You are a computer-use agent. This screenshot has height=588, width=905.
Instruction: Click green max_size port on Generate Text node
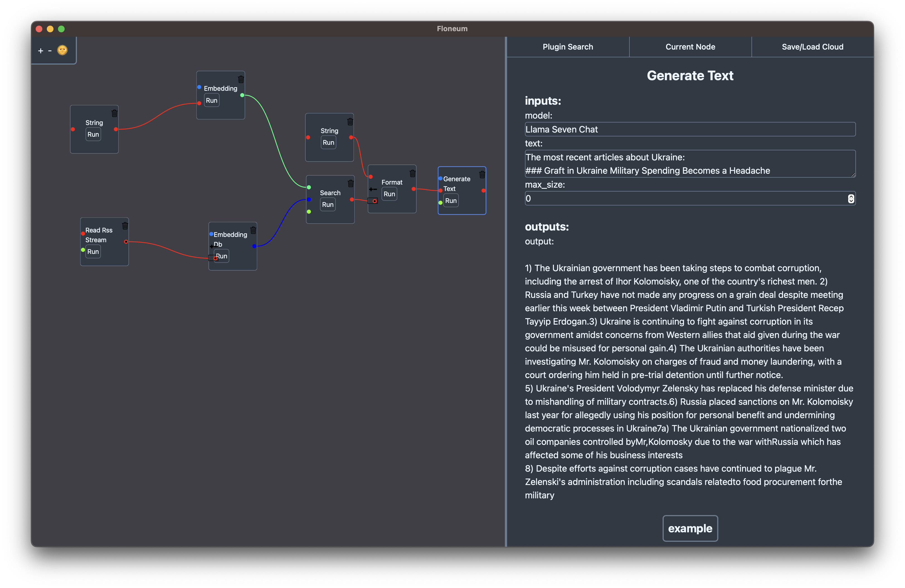pos(440,203)
